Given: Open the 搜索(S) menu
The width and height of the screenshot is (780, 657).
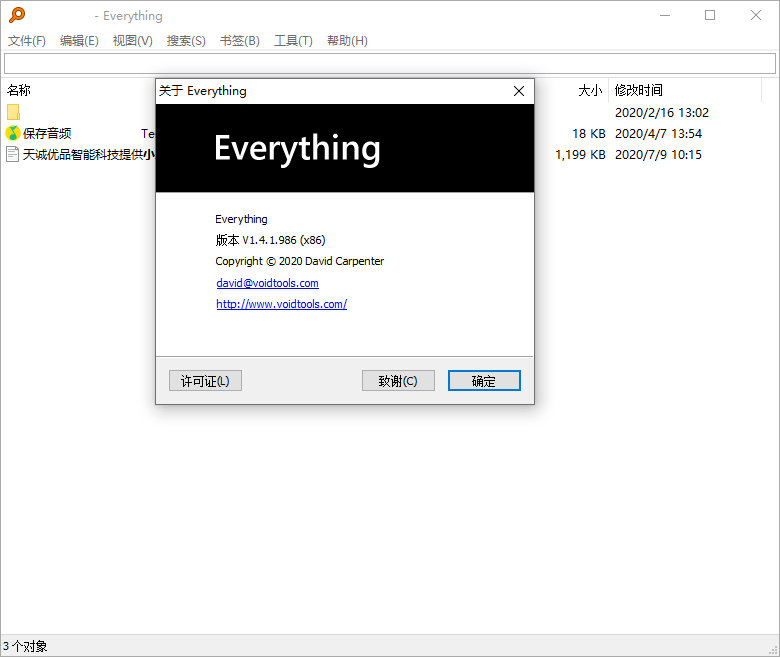Looking at the screenshot, I should (x=186, y=41).
